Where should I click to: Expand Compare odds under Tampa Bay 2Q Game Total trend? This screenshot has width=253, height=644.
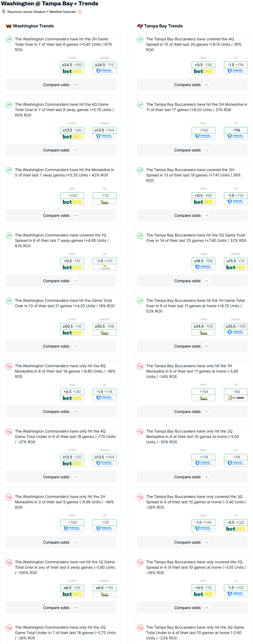192,281
